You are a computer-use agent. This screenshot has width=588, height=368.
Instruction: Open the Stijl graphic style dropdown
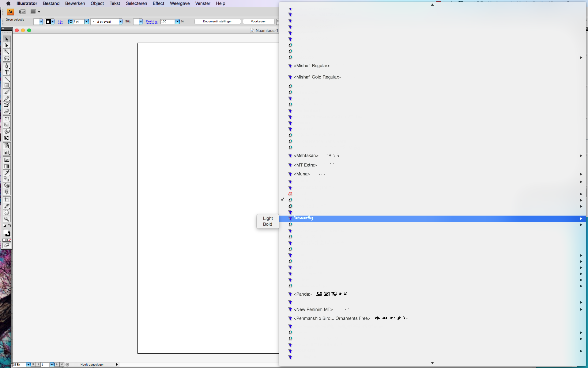coord(141,21)
